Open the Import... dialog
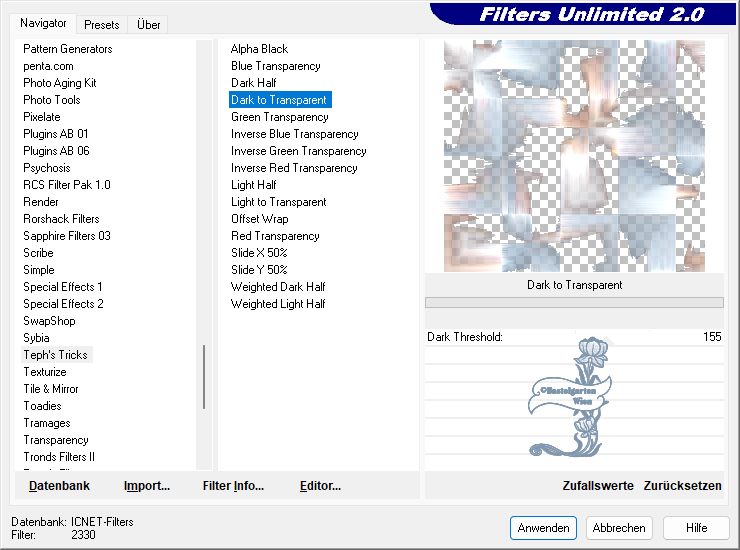The width and height of the screenshot is (740, 550). 147,486
